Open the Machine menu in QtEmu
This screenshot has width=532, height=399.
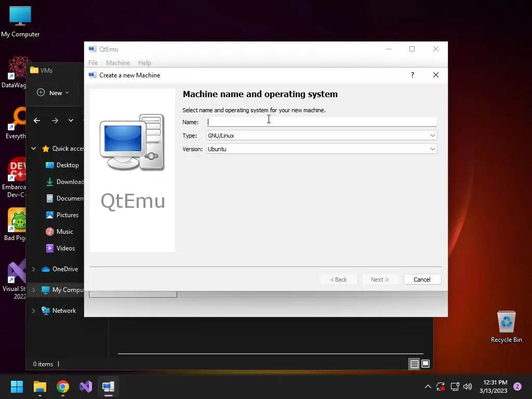click(118, 63)
